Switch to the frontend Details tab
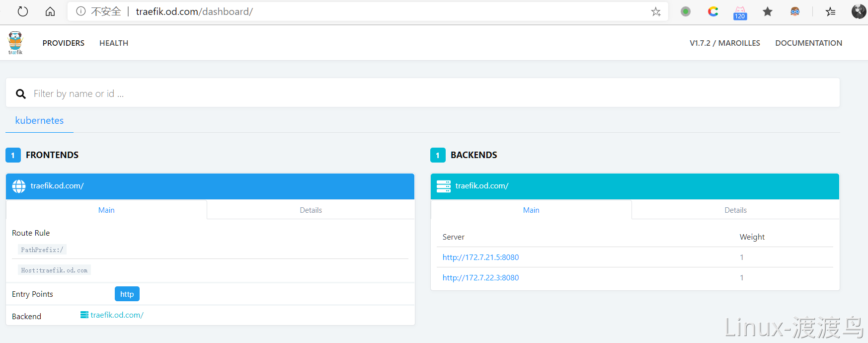868x343 pixels. pos(311,210)
